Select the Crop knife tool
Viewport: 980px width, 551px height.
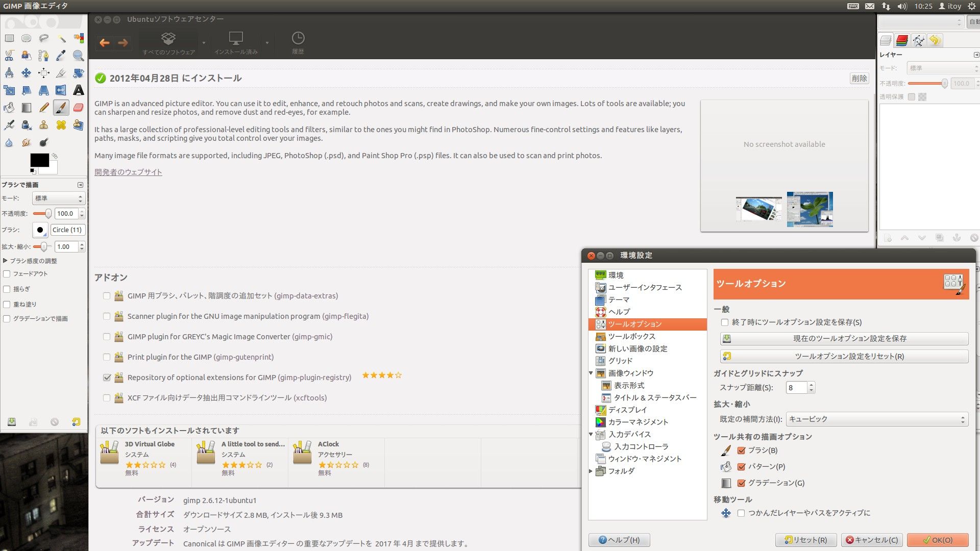(x=61, y=73)
